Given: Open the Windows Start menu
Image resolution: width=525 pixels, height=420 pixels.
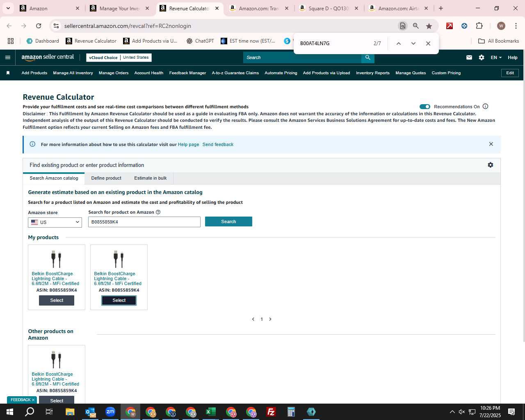Looking at the screenshot, I should pyautogui.click(x=10, y=412).
